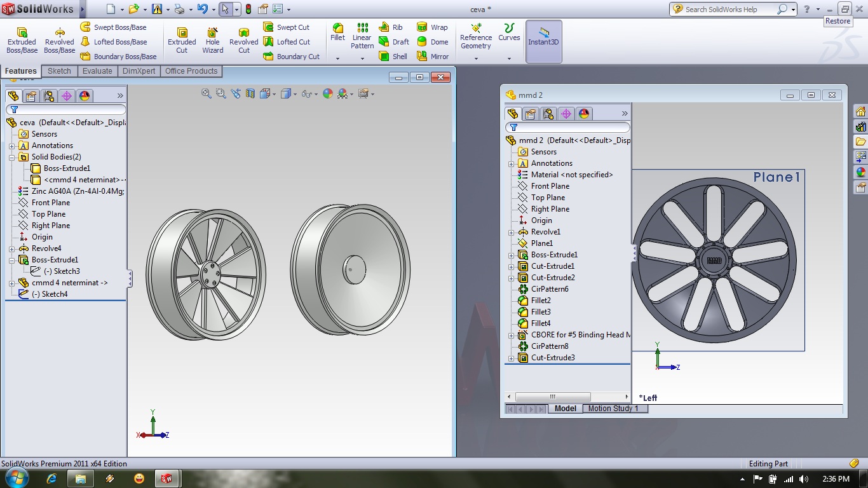The height and width of the screenshot is (488, 868).
Task: Toggle the Select cursor tool
Action: (x=226, y=9)
